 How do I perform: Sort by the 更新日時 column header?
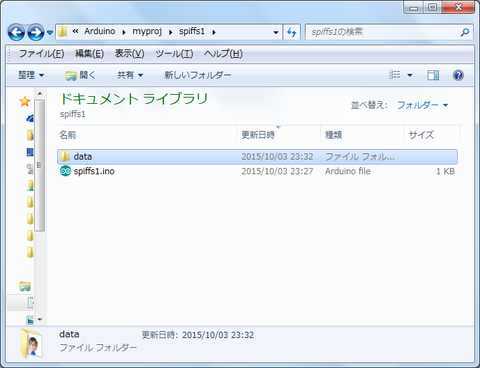click(x=278, y=135)
